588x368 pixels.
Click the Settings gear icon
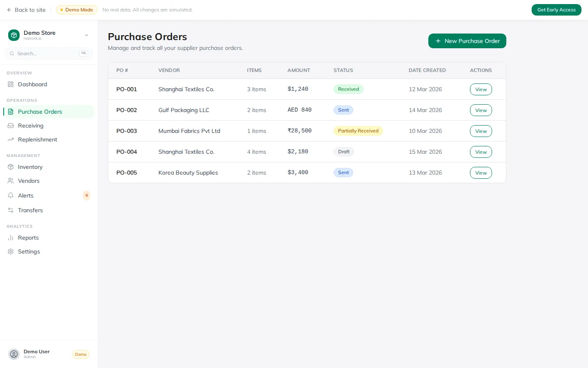[11, 251]
